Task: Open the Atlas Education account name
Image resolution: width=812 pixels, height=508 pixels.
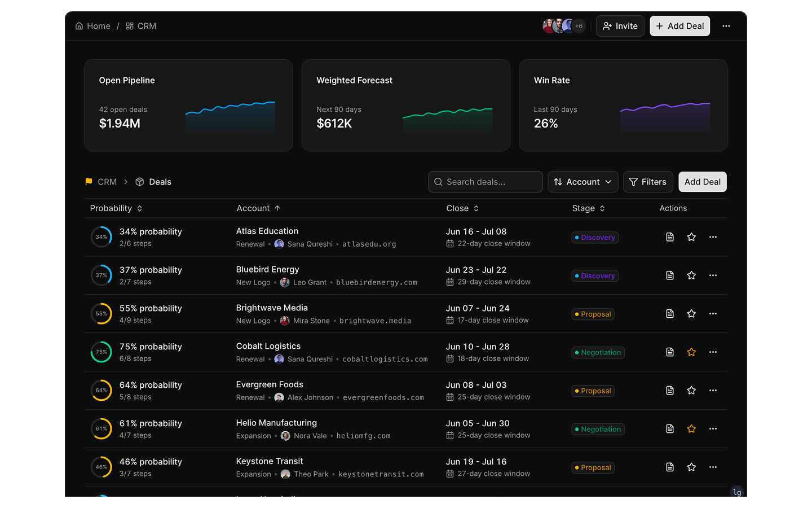Action: [267, 231]
